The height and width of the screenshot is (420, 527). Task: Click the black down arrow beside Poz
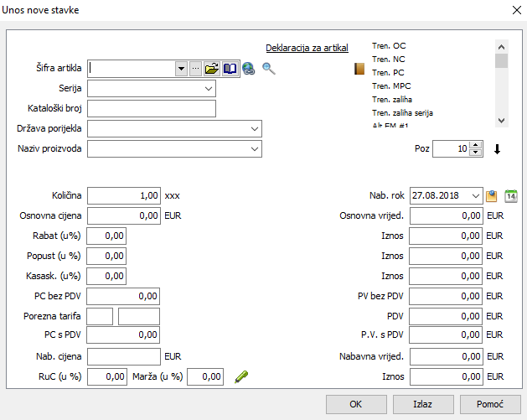click(497, 149)
